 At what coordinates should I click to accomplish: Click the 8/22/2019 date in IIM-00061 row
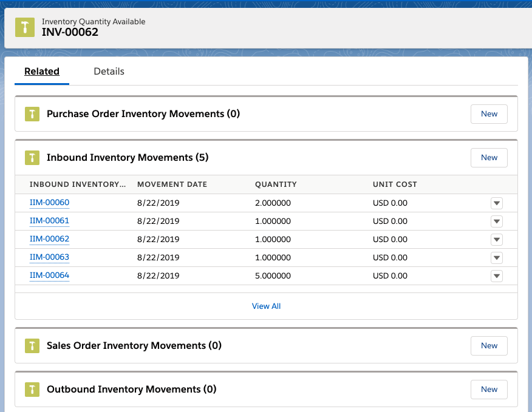(x=159, y=221)
